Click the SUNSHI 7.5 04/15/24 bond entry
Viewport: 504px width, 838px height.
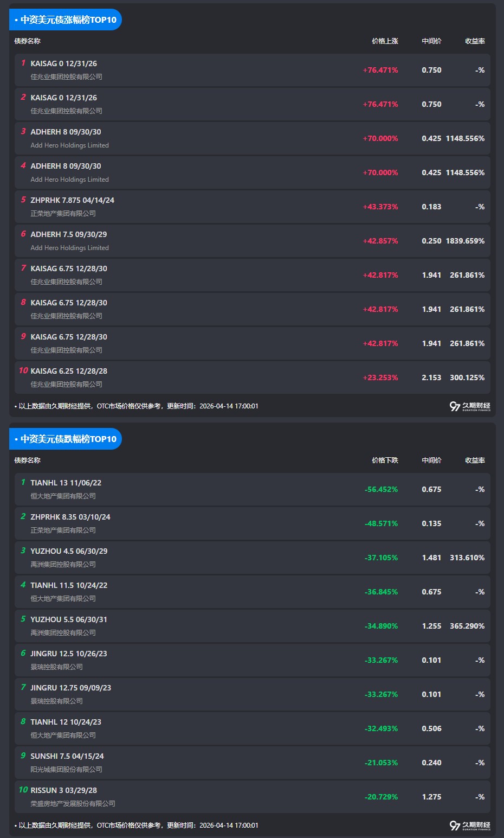point(67,756)
